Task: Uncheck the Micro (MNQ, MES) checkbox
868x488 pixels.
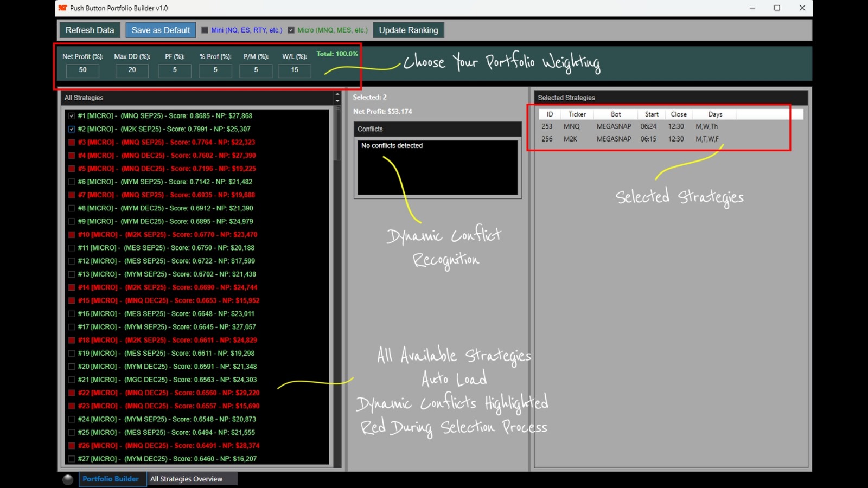Action: [x=291, y=30]
